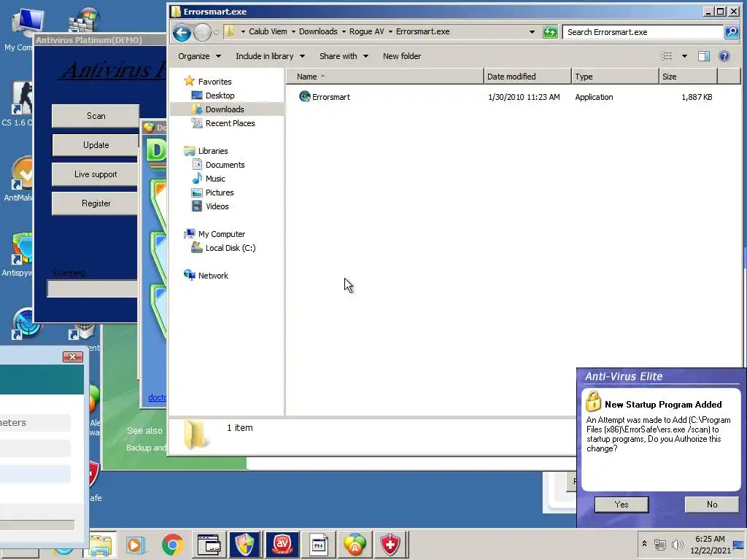Open Chrome from the taskbar
747x560 pixels.
tap(172, 544)
